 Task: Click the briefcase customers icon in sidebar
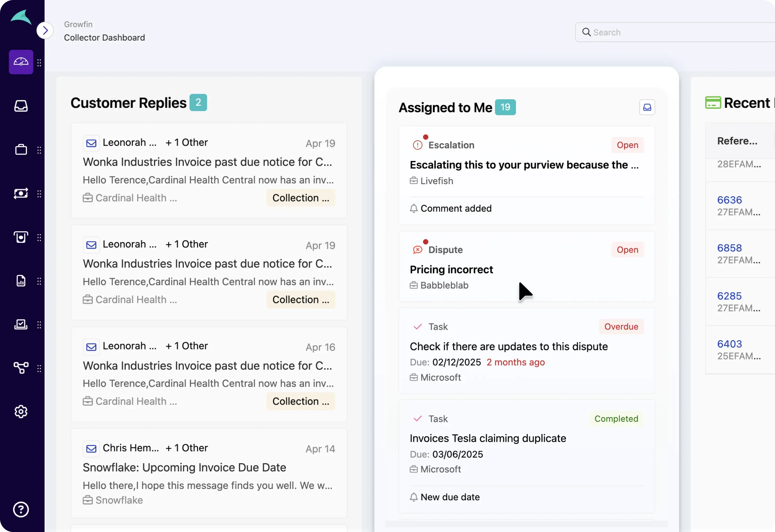pos(21,150)
